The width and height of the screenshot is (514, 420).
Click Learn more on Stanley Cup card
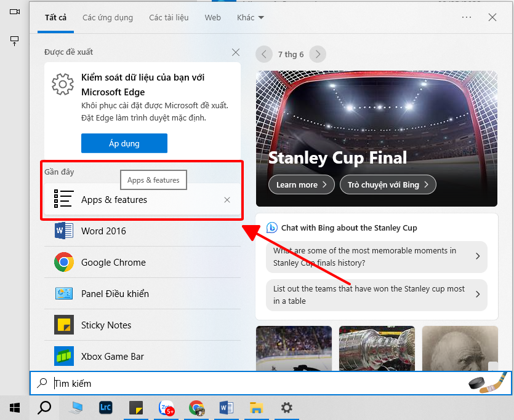click(301, 184)
